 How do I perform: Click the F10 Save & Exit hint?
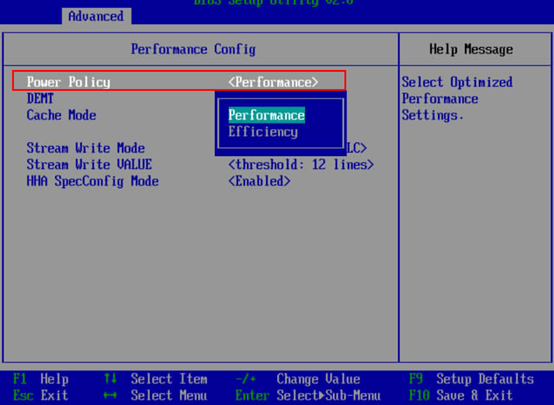tap(461, 395)
